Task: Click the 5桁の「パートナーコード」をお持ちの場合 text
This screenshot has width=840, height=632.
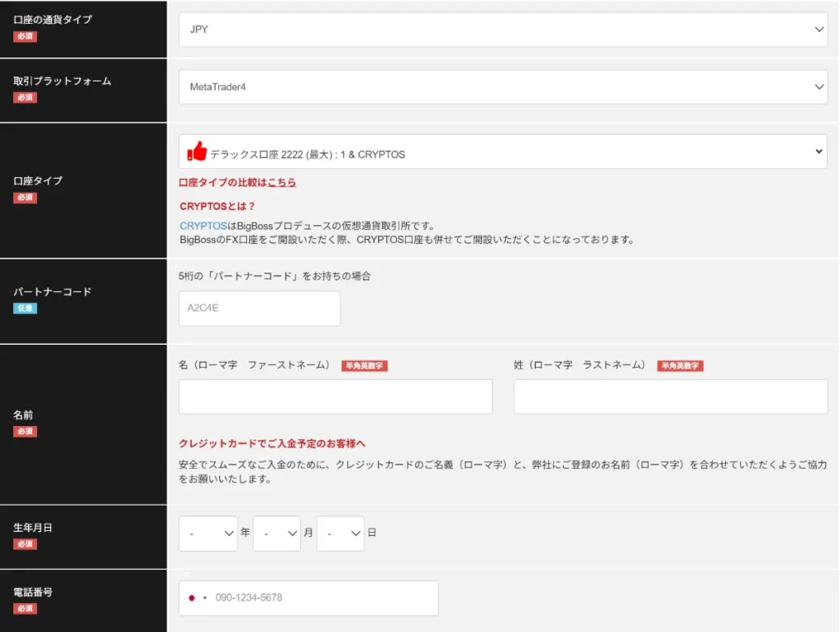Action: pyautogui.click(x=275, y=276)
